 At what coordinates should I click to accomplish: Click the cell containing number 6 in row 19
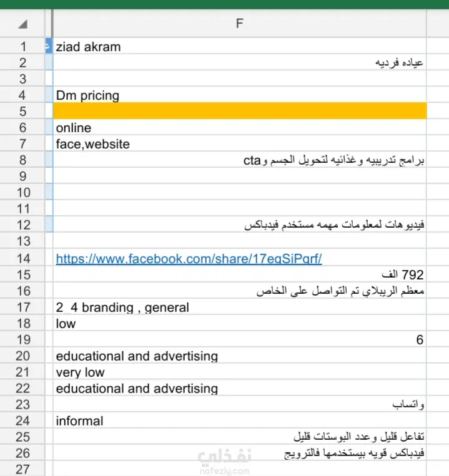240,340
